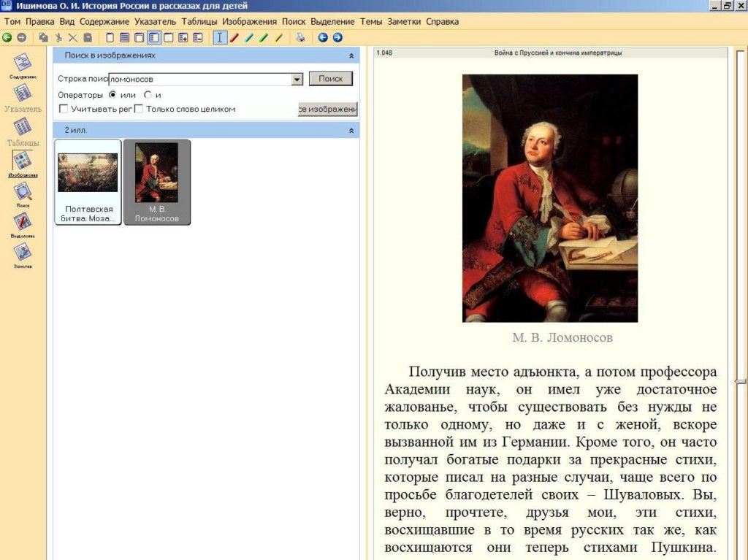Select the 'и' operator radio button
The width and height of the screenshot is (748, 560).
[148, 94]
